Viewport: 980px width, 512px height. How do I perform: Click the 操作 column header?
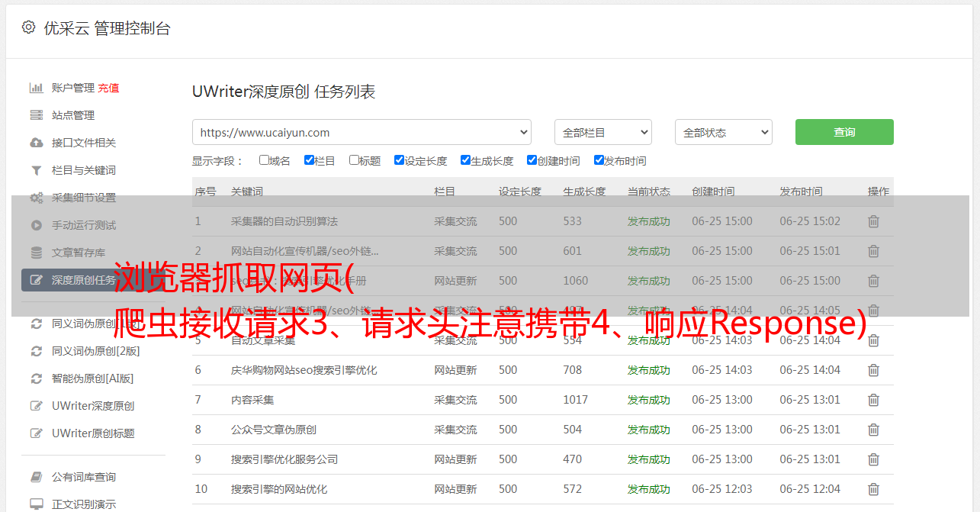pyautogui.click(x=879, y=192)
